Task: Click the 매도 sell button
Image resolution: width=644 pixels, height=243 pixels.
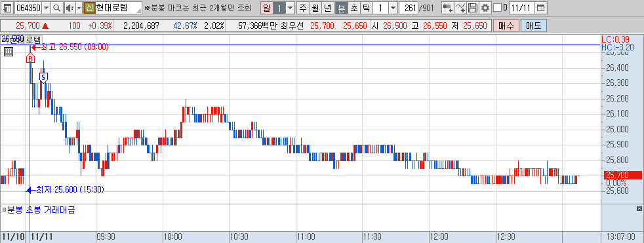Action: [534, 26]
